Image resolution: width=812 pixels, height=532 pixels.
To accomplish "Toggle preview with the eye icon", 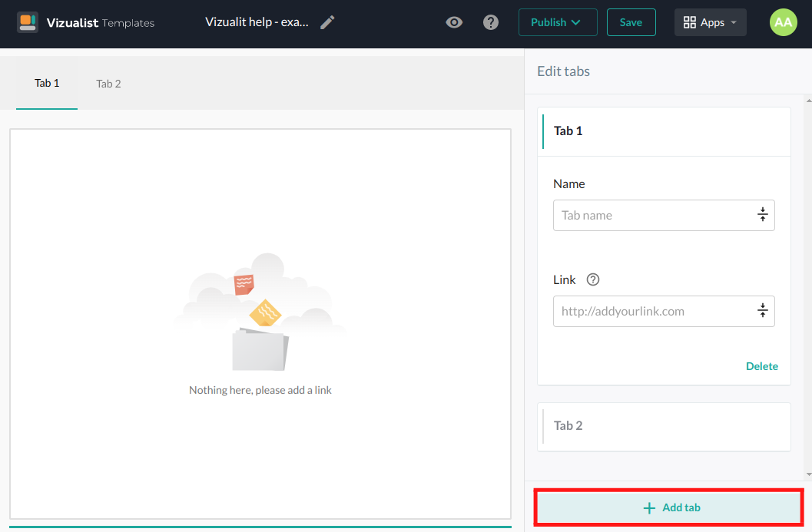I will point(454,22).
